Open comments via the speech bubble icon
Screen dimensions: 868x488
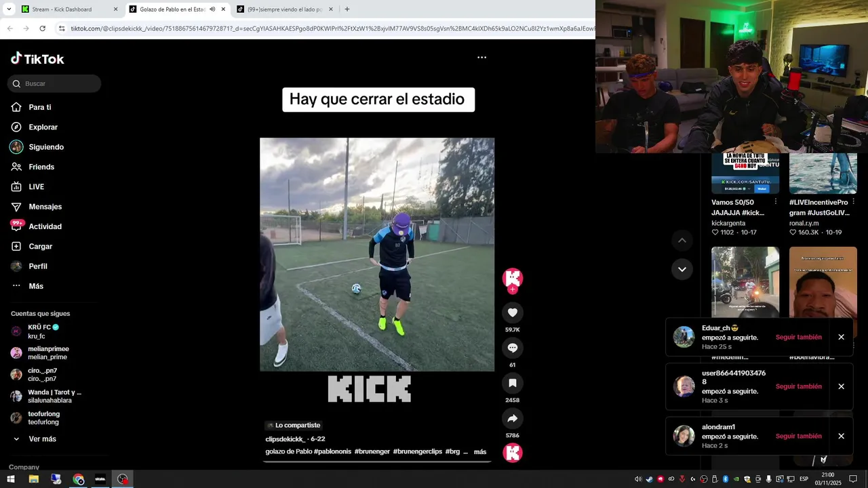point(513,348)
